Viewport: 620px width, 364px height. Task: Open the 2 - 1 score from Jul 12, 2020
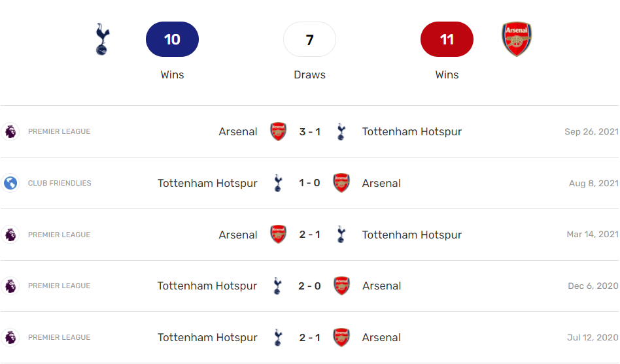pyautogui.click(x=310, y=337)
